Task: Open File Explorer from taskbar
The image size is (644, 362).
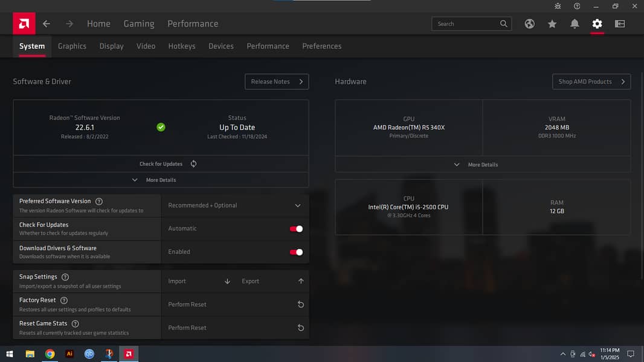Action: 30,354
